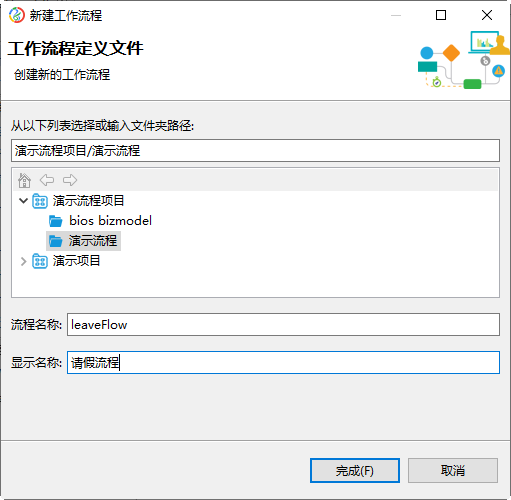511x500 pixels.
Task: Click the 取消 button
Action: (x=453, y=470)
